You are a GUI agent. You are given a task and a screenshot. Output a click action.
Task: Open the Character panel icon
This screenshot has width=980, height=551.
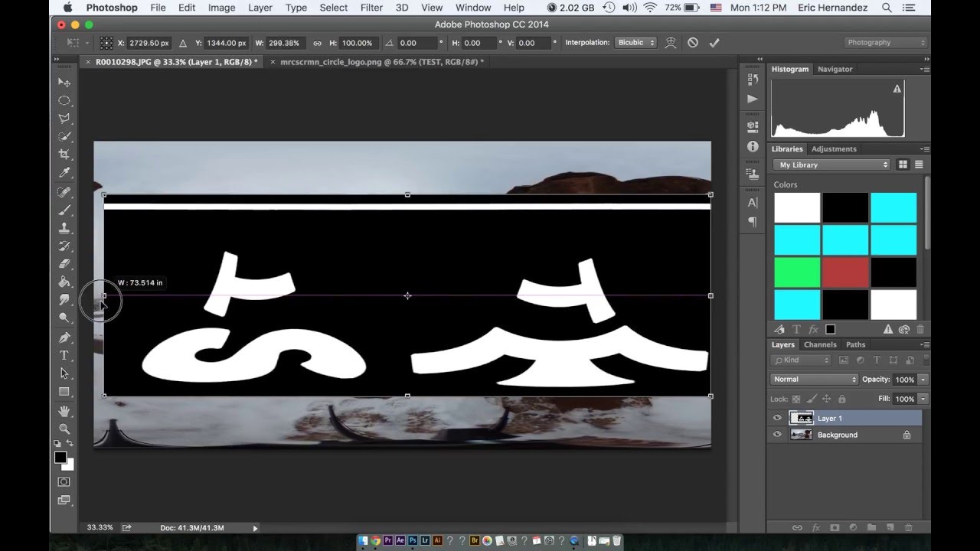point(753,203)
